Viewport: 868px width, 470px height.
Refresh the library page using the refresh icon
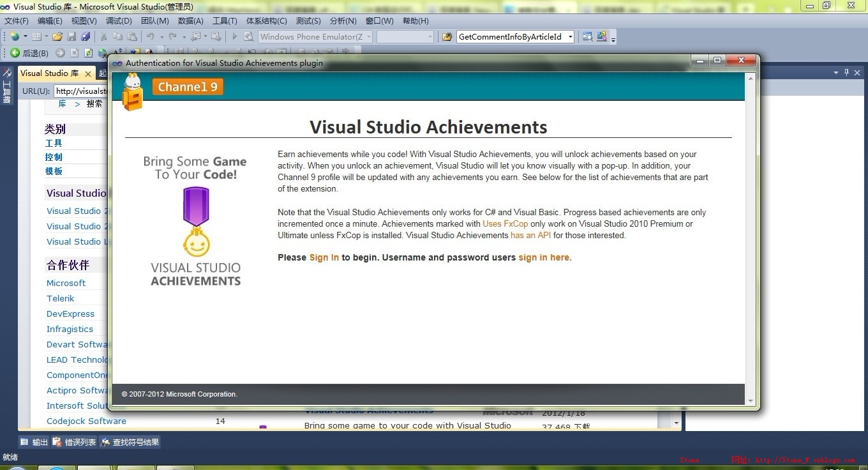[89, 53]
